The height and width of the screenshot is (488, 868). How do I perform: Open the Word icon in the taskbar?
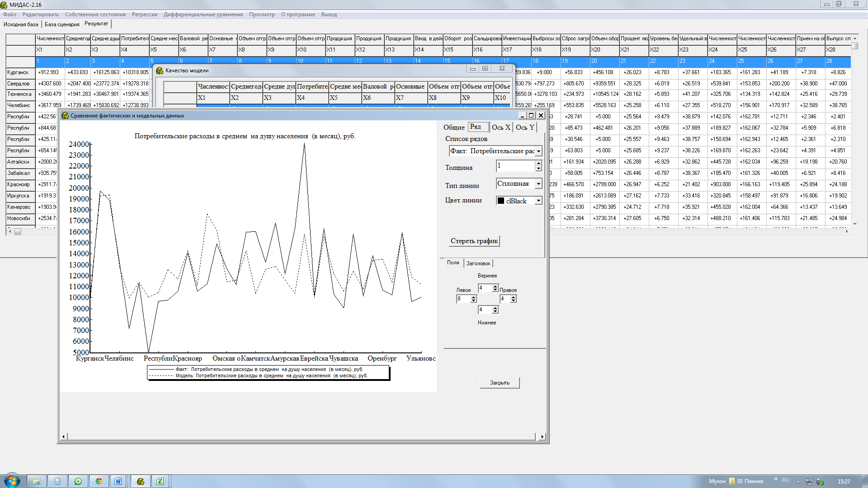pyautogui.click(x=118, y=481)
